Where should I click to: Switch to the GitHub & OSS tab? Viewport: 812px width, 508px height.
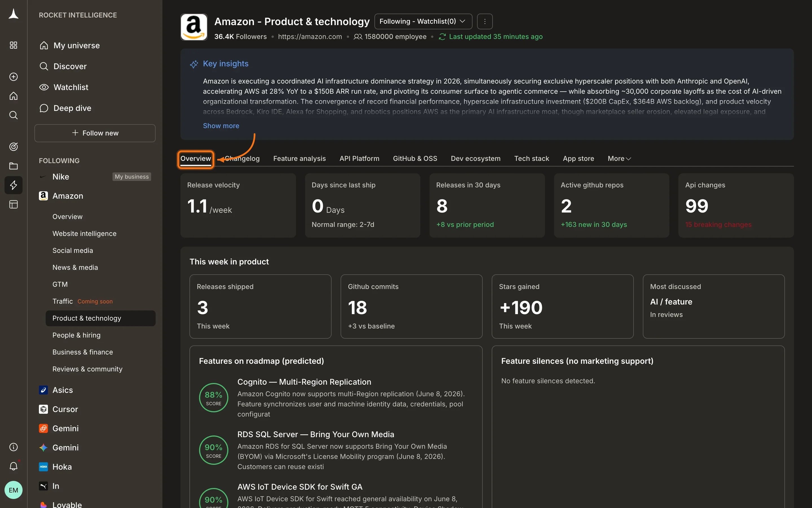pos(415,159)
